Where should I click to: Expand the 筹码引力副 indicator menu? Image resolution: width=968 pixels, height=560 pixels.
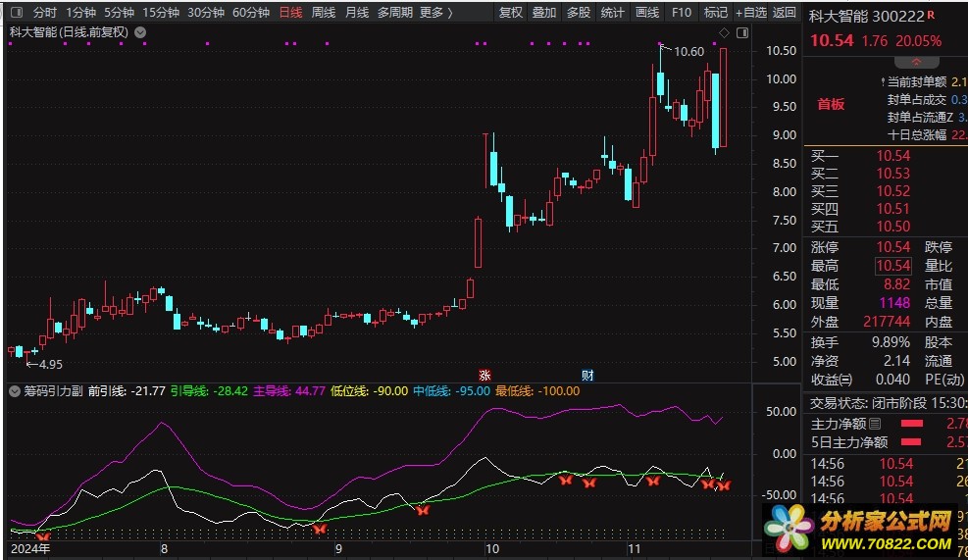tap(14, 391)
